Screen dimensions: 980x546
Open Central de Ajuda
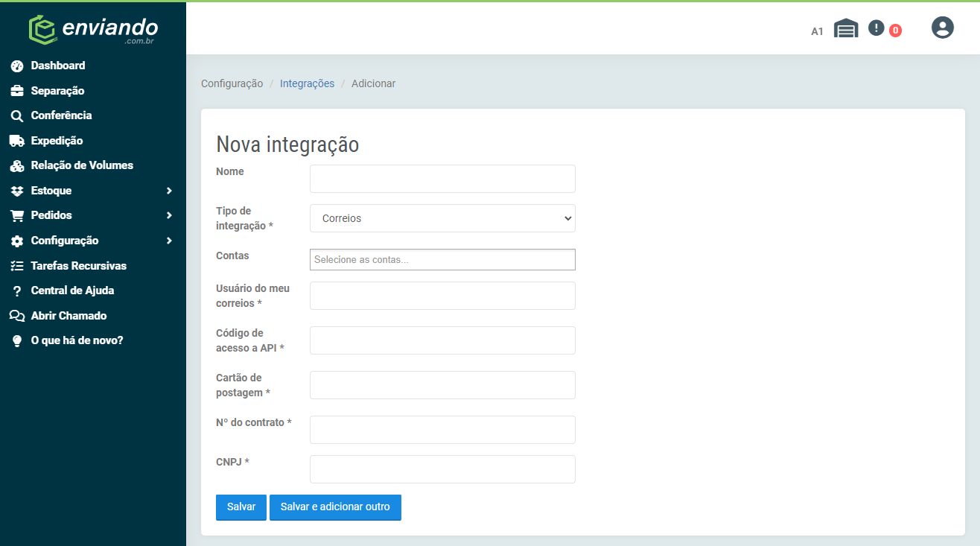72,291
